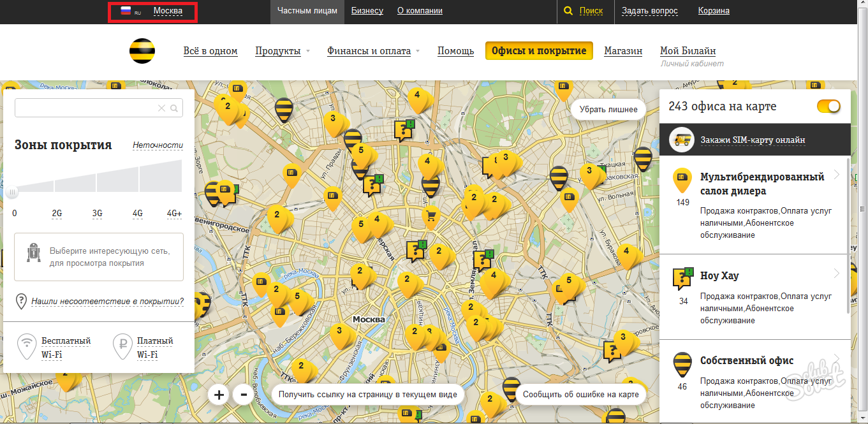Click the shopping cart marker on the map
This screenshot has height=424, width=868.
431,217
